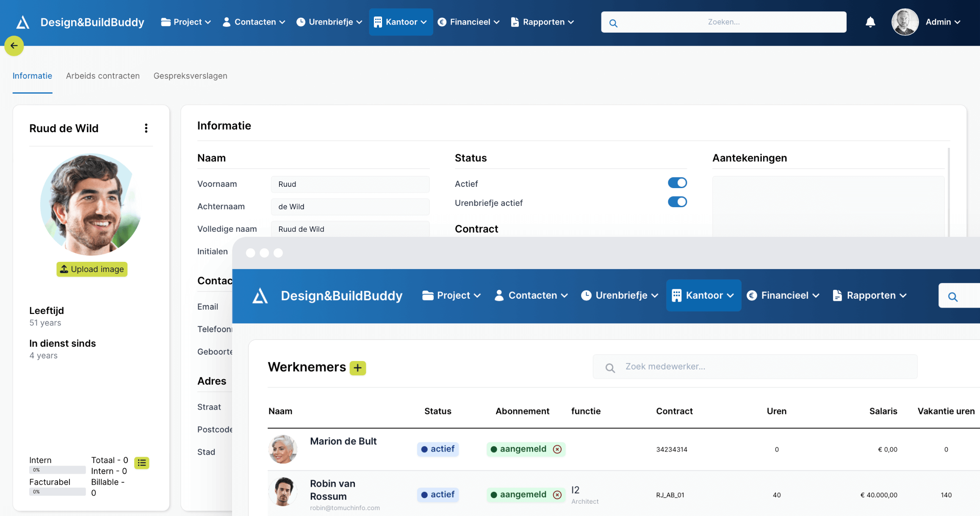Open three-dot menu next to Ruud de Wild
980x516 pixels.
146,128
